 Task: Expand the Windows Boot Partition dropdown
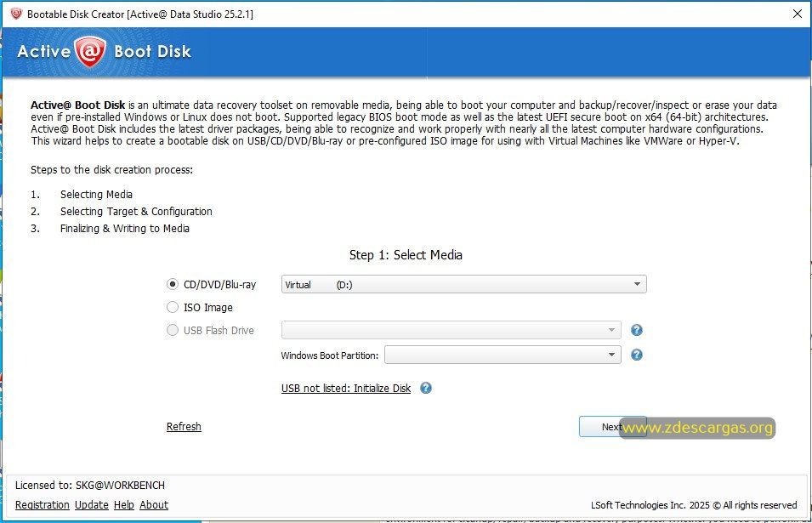[503, 355]
